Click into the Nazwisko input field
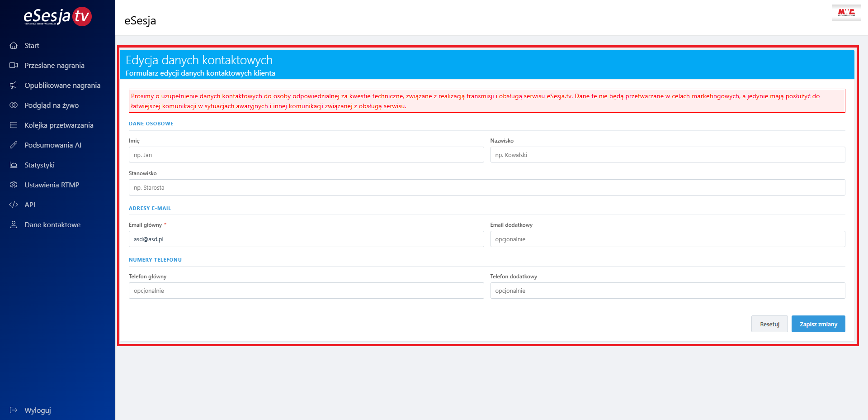868x420 pixels. 667,155
